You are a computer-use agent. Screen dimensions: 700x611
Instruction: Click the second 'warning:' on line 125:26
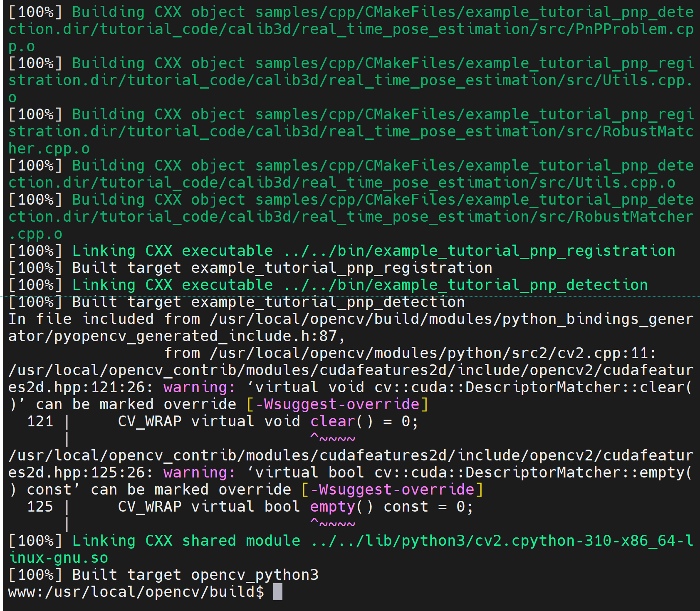click(200, 472)
